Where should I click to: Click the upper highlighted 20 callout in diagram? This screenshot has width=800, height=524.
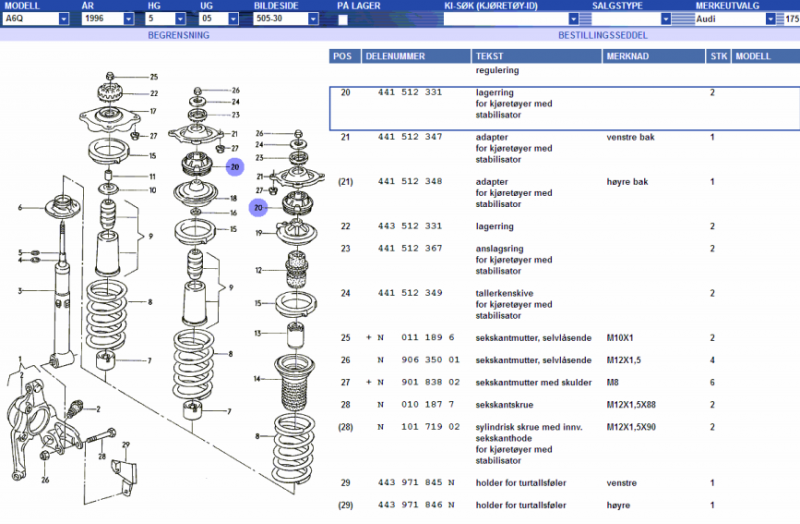tap(234, 167)
